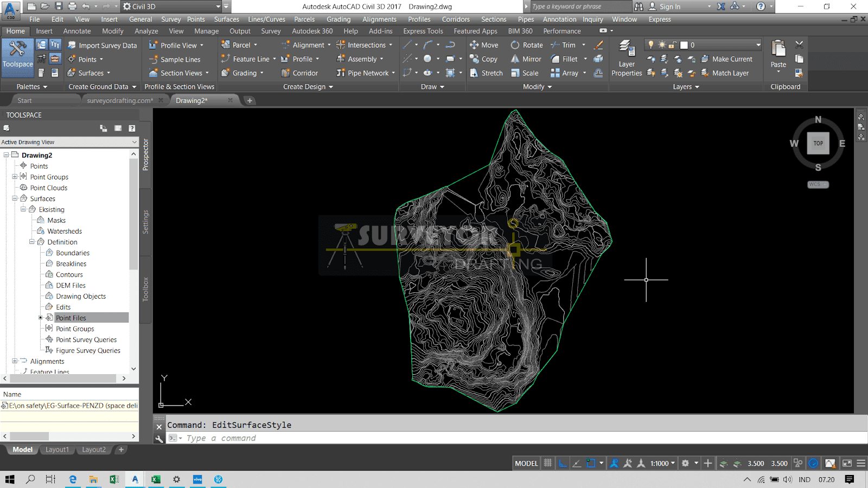Viewport: 868px width, 488px height.
Task: Open the Corridors menu
Action: pos(456,19)
